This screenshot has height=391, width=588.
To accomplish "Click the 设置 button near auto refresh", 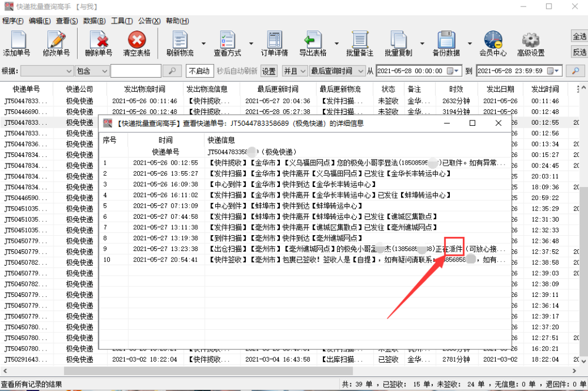I will click(269, 71).
